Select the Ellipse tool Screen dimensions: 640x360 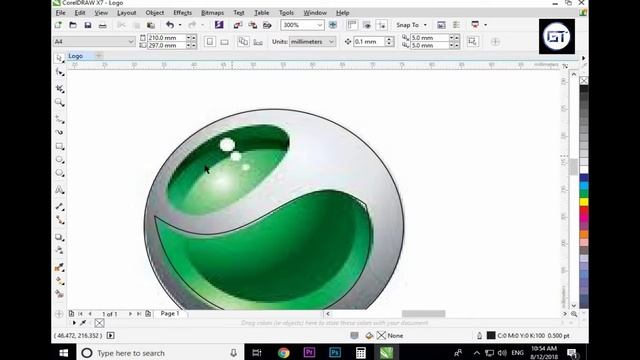(x=60, y=160)
